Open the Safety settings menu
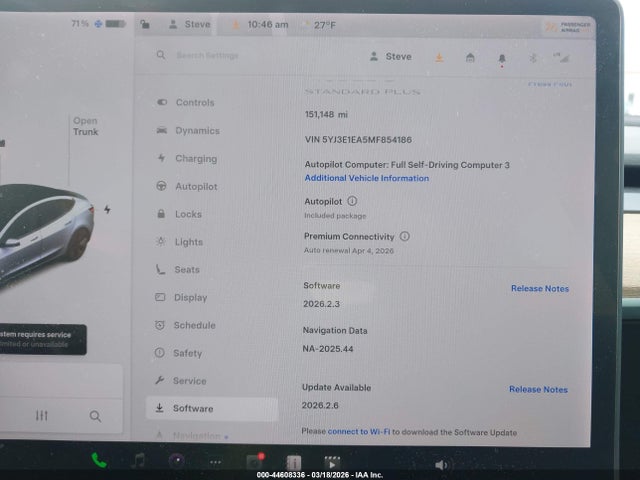 [178, 353]
